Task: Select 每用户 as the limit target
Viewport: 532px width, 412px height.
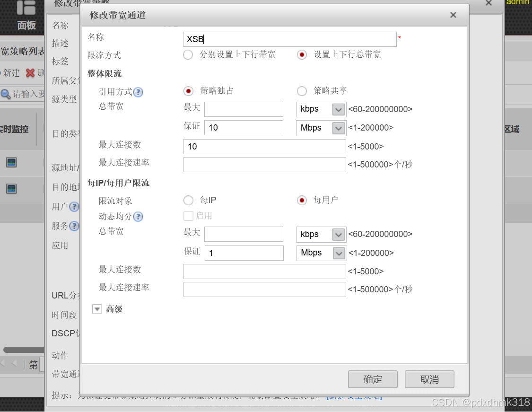Action: point(302,200)
